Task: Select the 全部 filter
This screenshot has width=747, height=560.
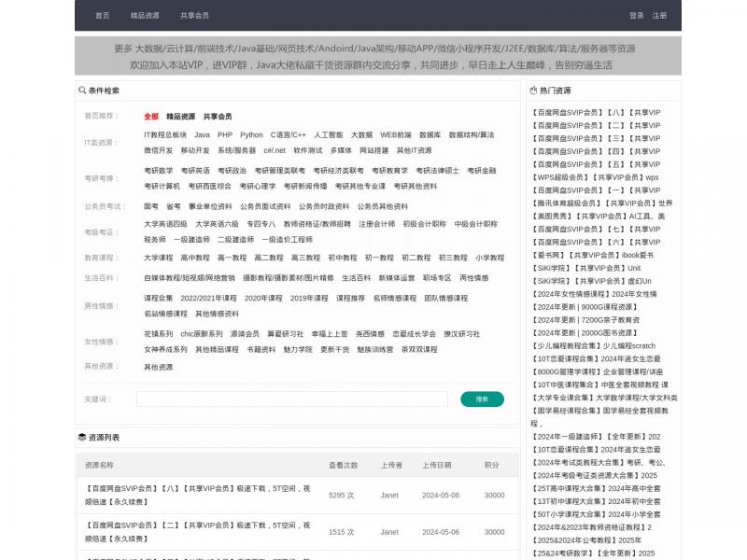Action: [x=151, y=116]
